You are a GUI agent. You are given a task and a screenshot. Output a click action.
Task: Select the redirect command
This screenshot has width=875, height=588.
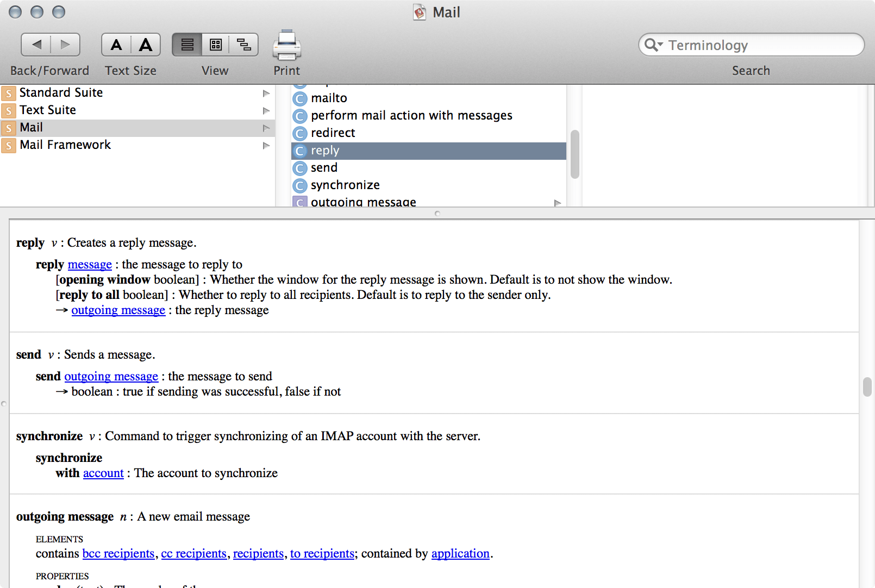[x=333, y=133]
